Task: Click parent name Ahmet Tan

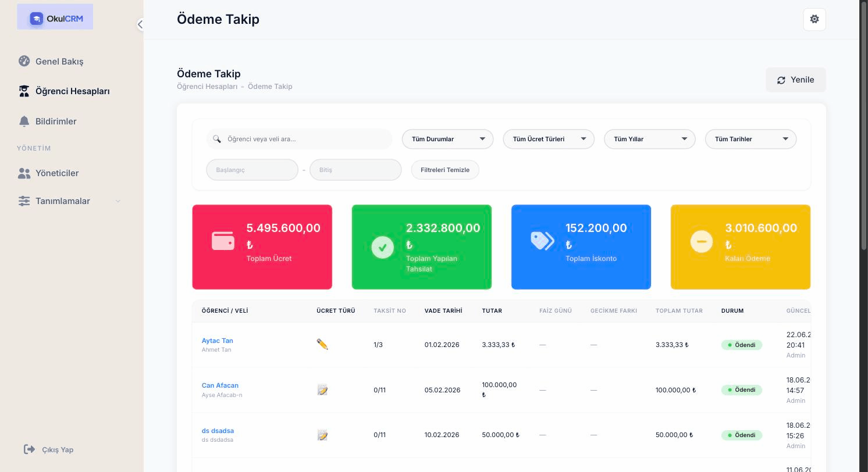Action: click(x=216, y=350)
